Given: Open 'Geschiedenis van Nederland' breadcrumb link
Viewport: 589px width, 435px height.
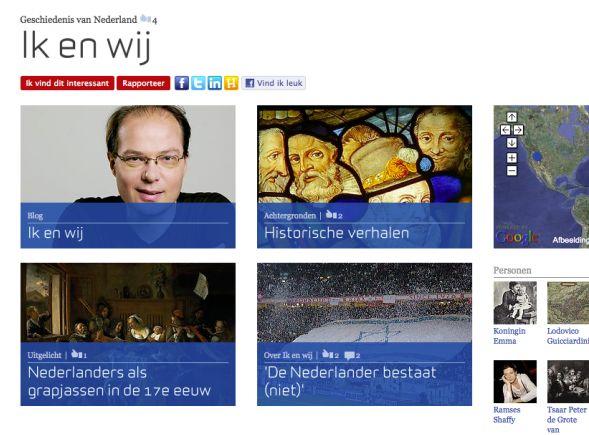Looking at the screenshot, I should 79,20.
